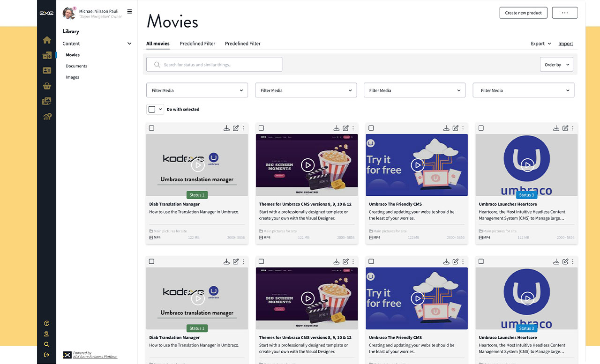The height and width of the screenshot is (364, 600).
Task: Select top-row Diab Translation Manager card checkbox
Action: 151,128
